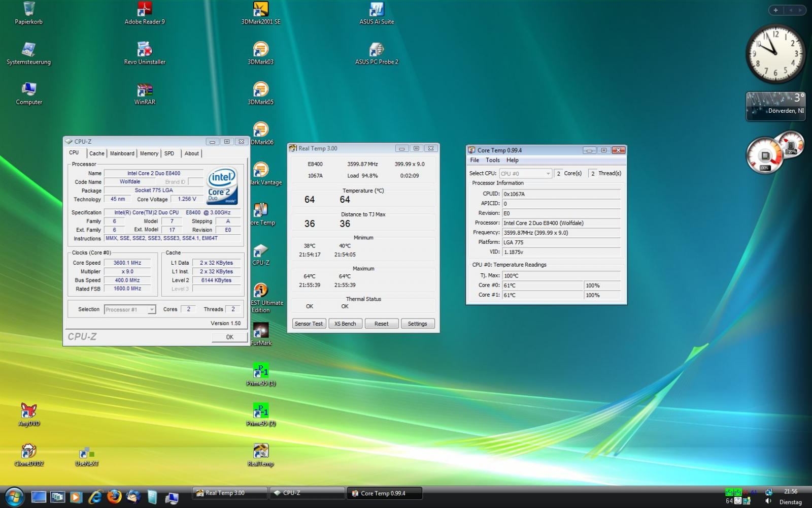
Task: Switch to Core Temp 0.99.4 taskbar button
Action: 385,493
